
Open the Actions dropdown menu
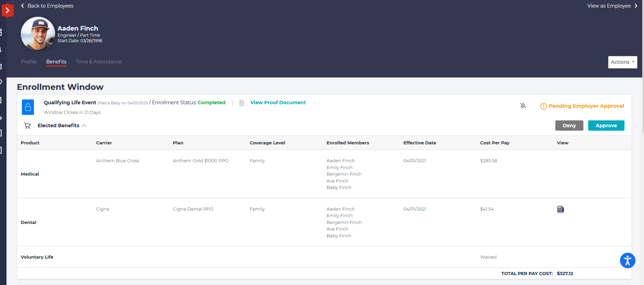pos(622,62)
